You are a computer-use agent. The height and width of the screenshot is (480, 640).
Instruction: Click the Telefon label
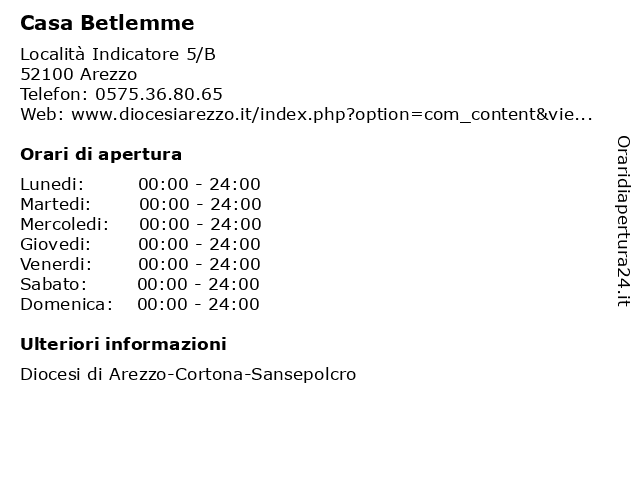point(54,94)
